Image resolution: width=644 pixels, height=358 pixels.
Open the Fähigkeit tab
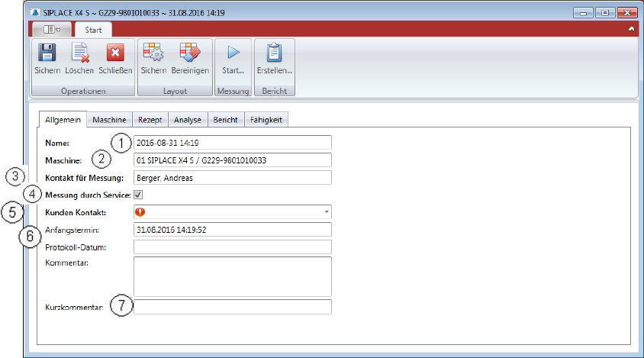coord(266,120)
